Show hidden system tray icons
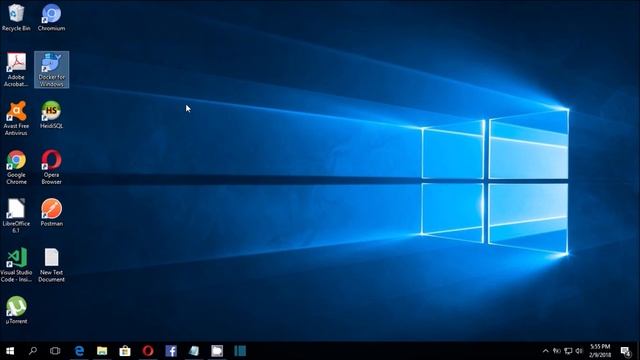 [545, 351]
